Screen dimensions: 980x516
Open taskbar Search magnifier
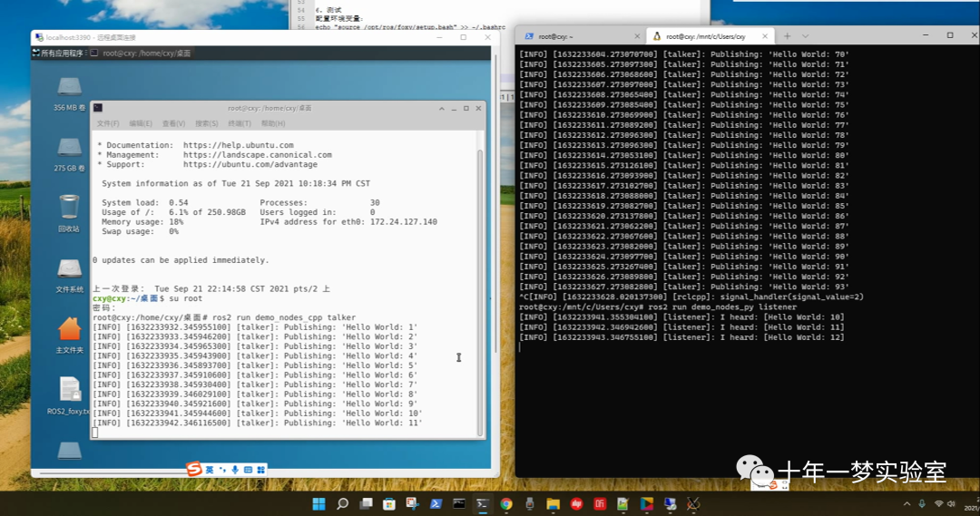342,503
